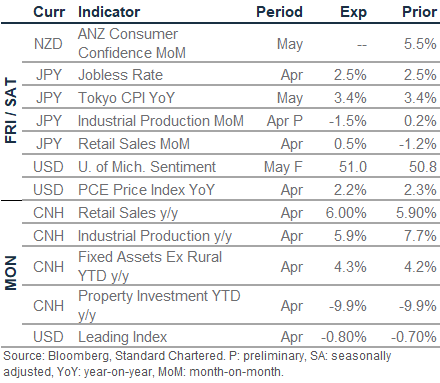
Task: Select Industrial Production MoM for JPY
Action: 161,121
